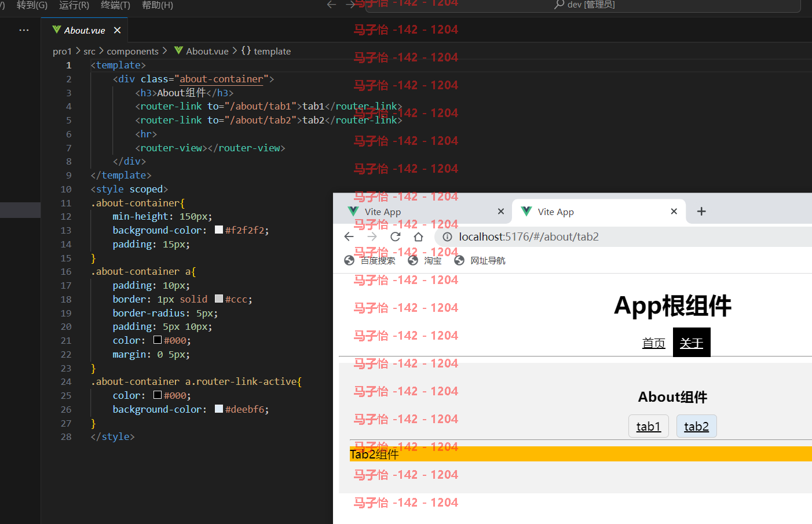Open the ellipsis more-actions menu

pyautogui.click(x=24, y=30)
